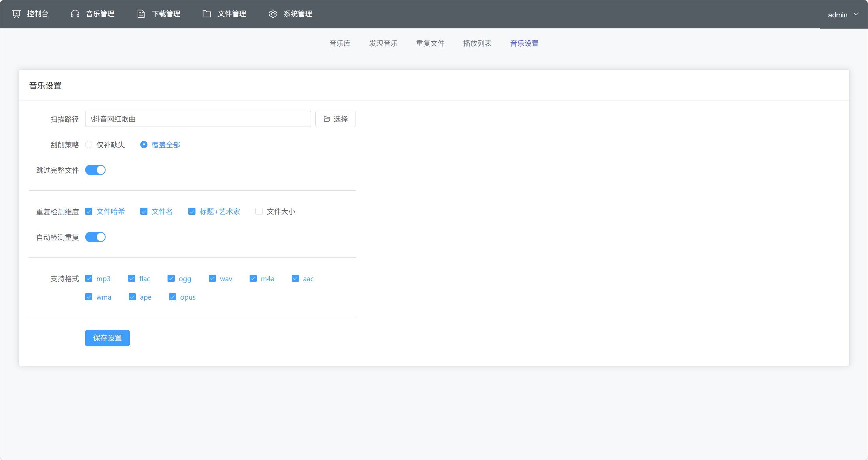Viewport: 868px width, 460px height.
Task: Uncheck the ogg format checkbox
Action: click(171, 279)
